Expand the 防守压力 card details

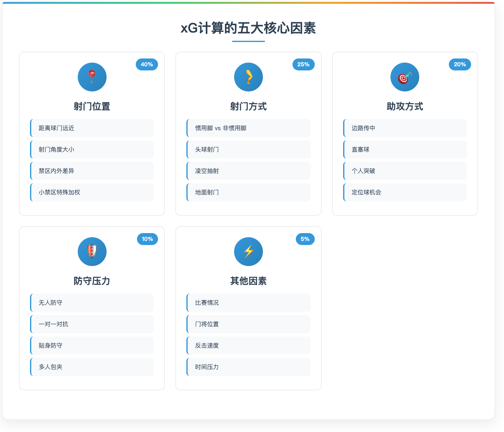point(92,308)
